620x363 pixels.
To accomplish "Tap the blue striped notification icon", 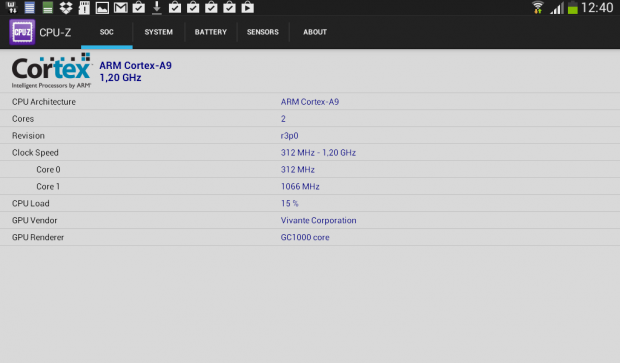I will click(x=29, y=8).
